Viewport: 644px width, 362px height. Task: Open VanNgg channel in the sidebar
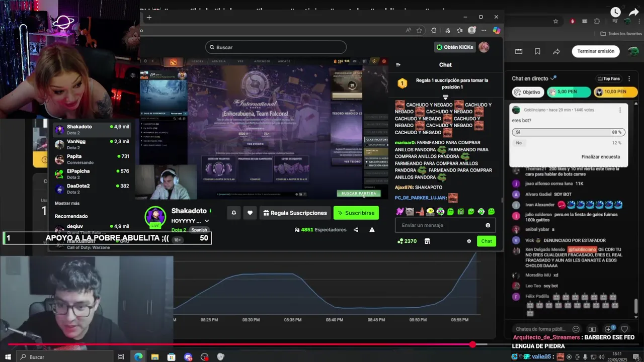92,144
